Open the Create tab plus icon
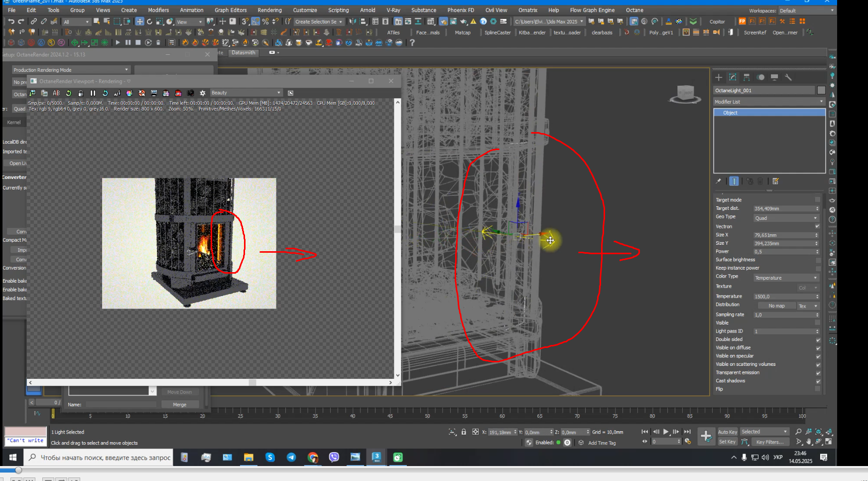This screenshot has height=481, width=868. click(x=719, y=77)
